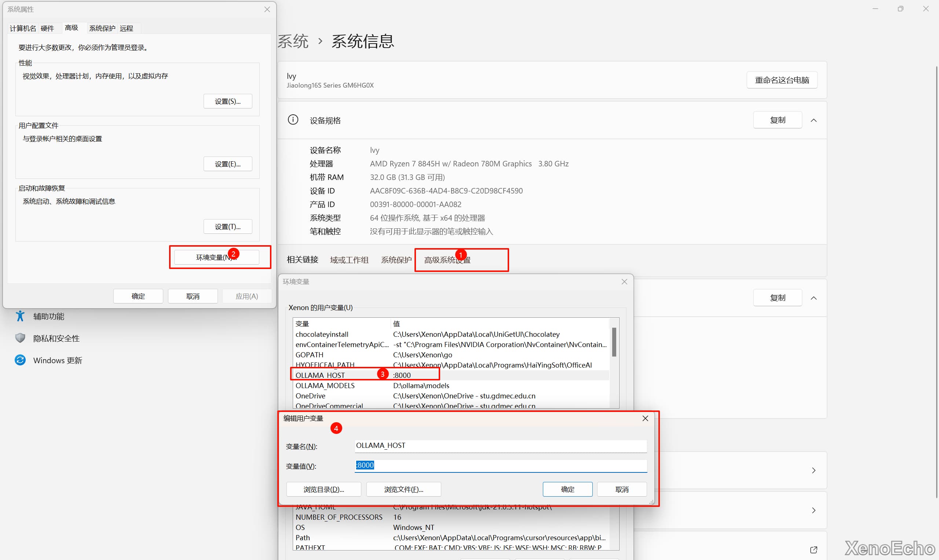Switch to the 硬件 tab
This screenshot has height=560, width=939.
click(x=47, y=28)
